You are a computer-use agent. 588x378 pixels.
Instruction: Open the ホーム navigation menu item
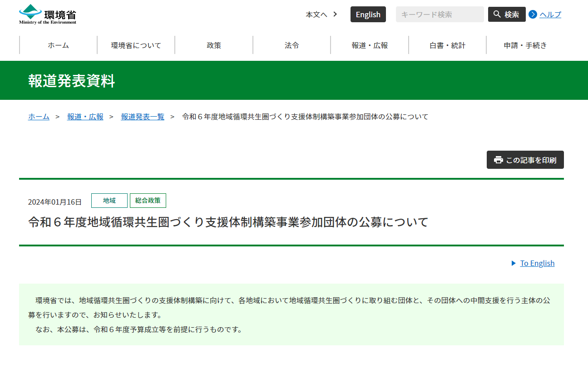pos(58,45)
